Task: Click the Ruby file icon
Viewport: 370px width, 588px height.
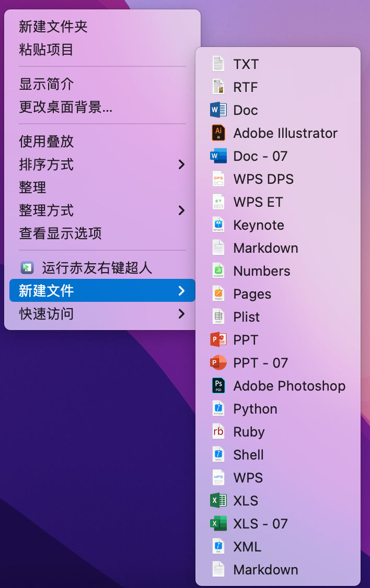Action: click(x=218, y=432)
